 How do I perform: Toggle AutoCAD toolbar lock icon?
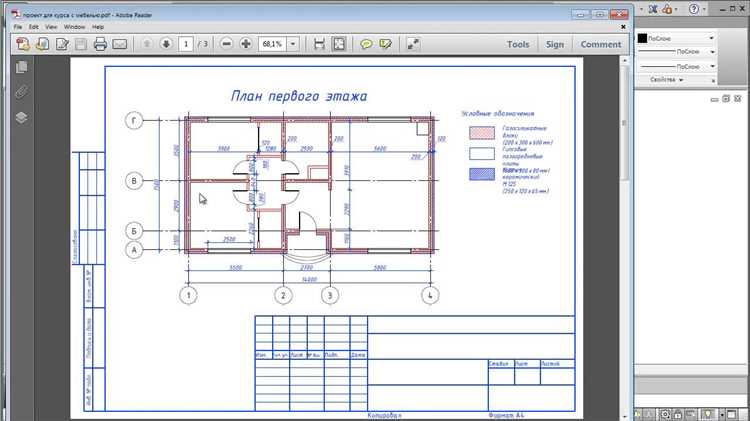click(678, 414)
